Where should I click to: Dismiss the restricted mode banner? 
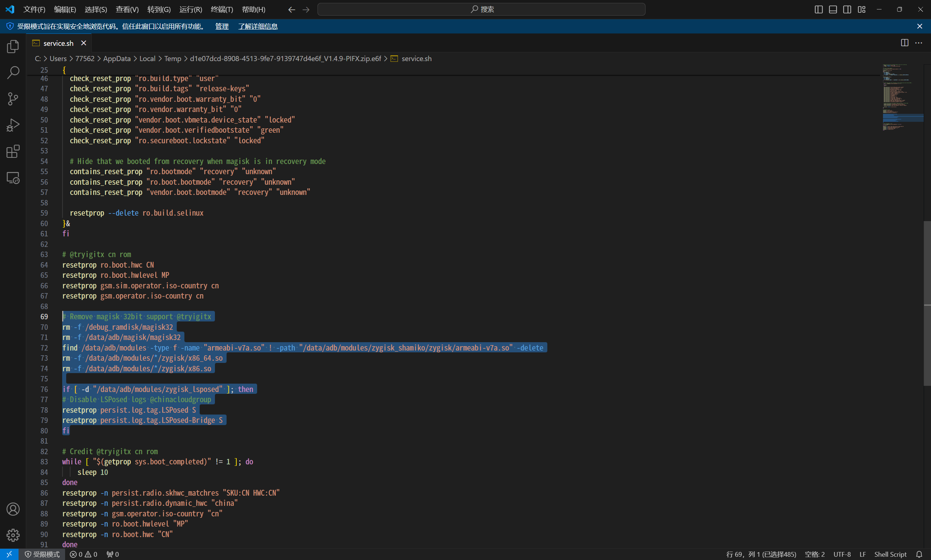(920, 26)
